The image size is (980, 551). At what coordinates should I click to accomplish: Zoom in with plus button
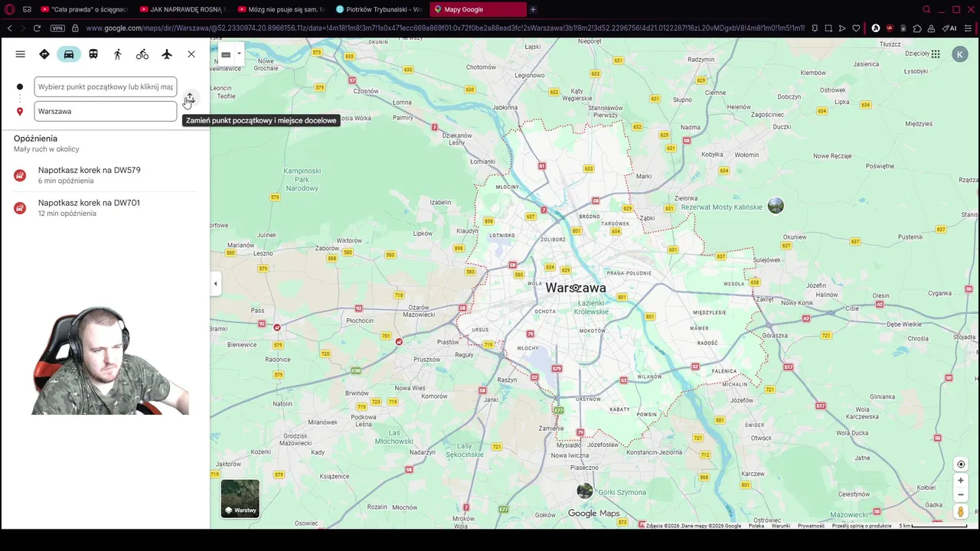point(961,481)
